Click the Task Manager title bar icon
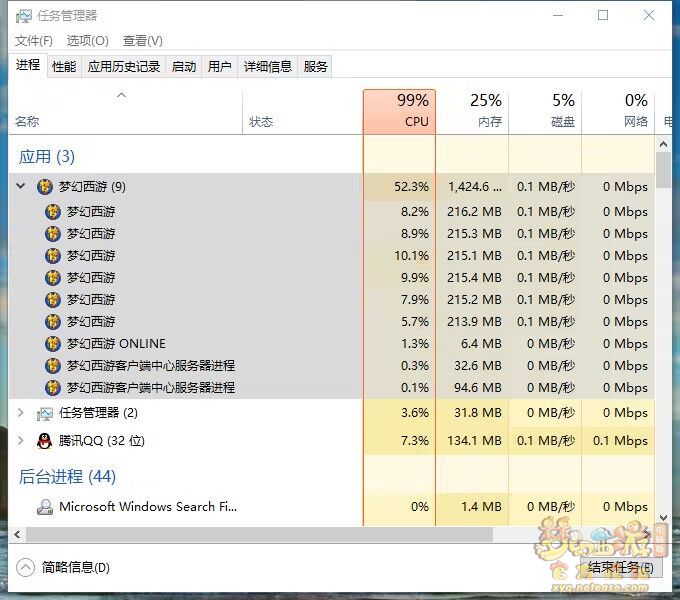Screen dimensions: 680x600 (x=23, y=16)
